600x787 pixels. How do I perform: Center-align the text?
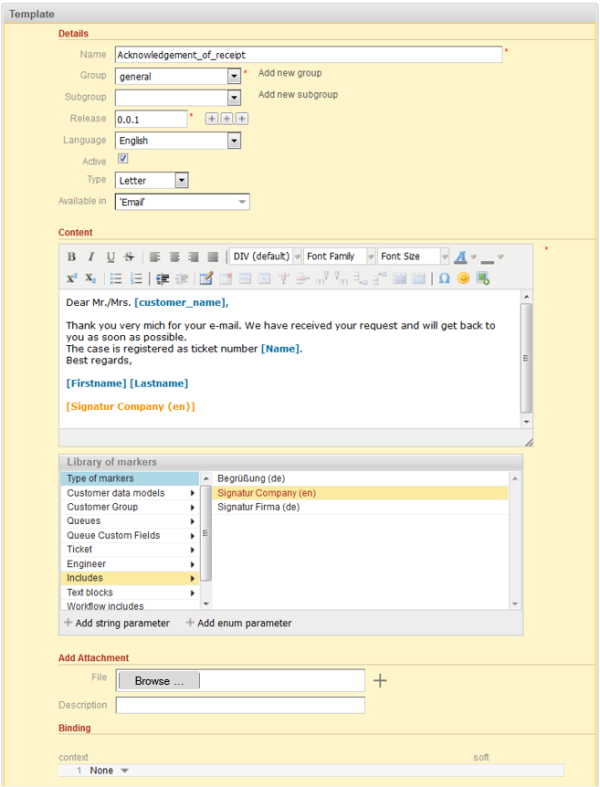tap(174, 257)
